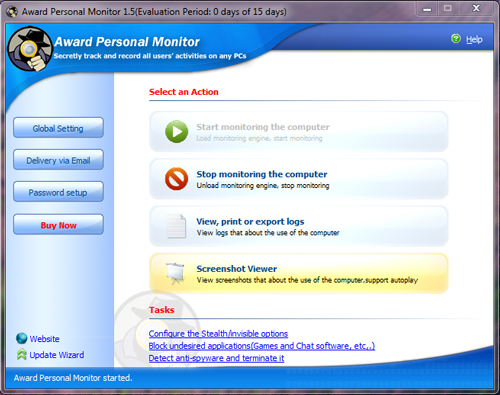Launch the Update Wizard link
The height and width of the screenshot is (395, 500).
(x=57, y=355)
